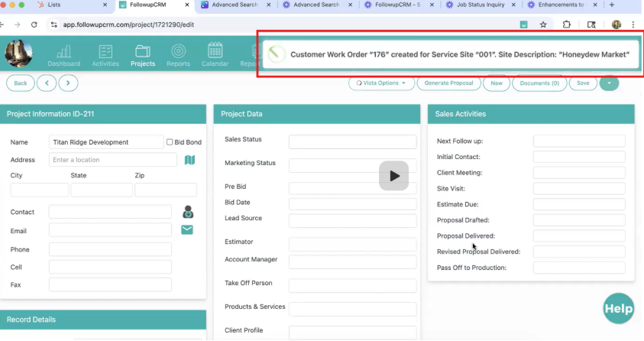Open the Marketing Status dropdown field
Image resolution: width=644 pixels, height=341 pixels.
click(x=352, y=165)
